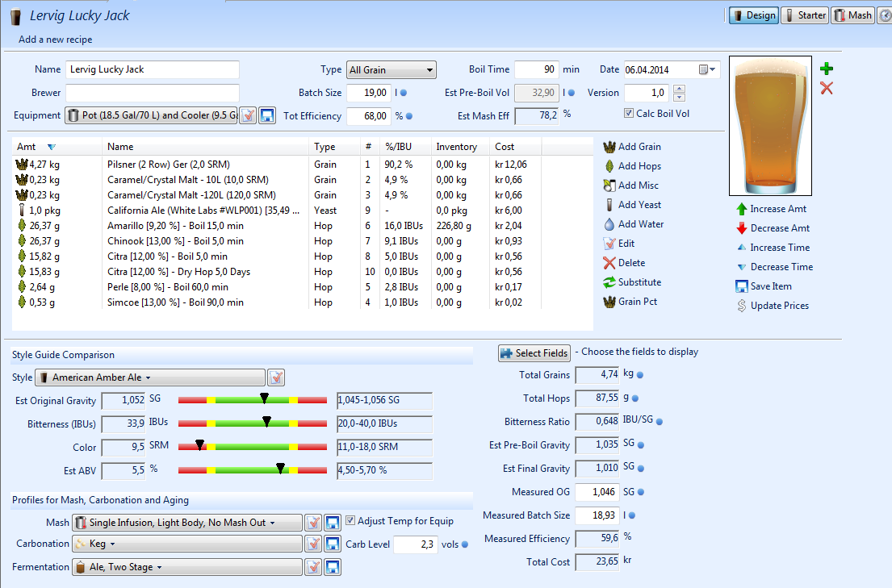
Task: Click the green Increase Amt arrow
Action: [741, 209]
